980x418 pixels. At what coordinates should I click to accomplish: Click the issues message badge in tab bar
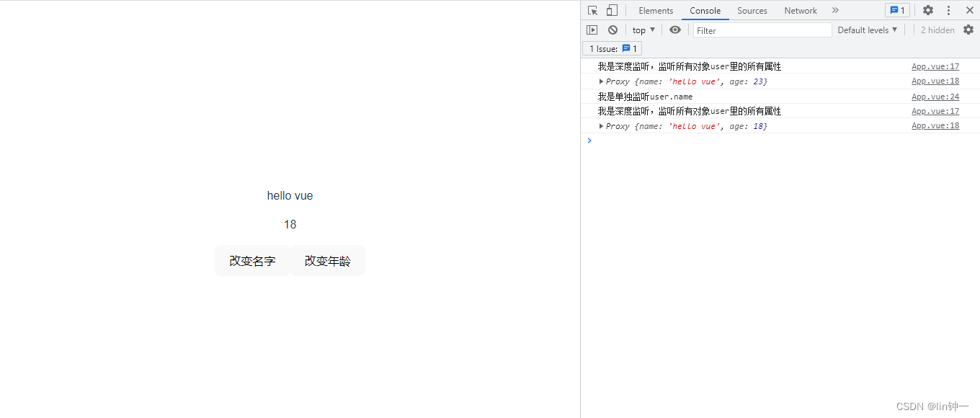pyautogui.click(x=897, y=10)
